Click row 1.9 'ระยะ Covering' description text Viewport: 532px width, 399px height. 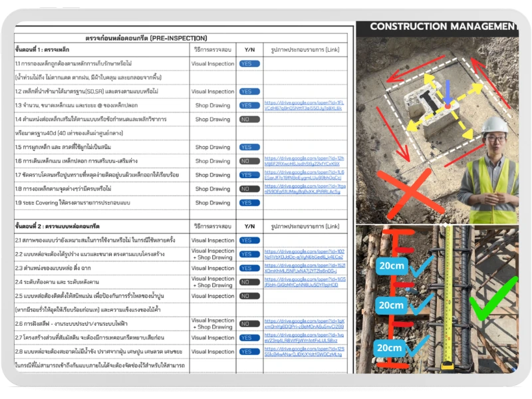tap(72, 203)
